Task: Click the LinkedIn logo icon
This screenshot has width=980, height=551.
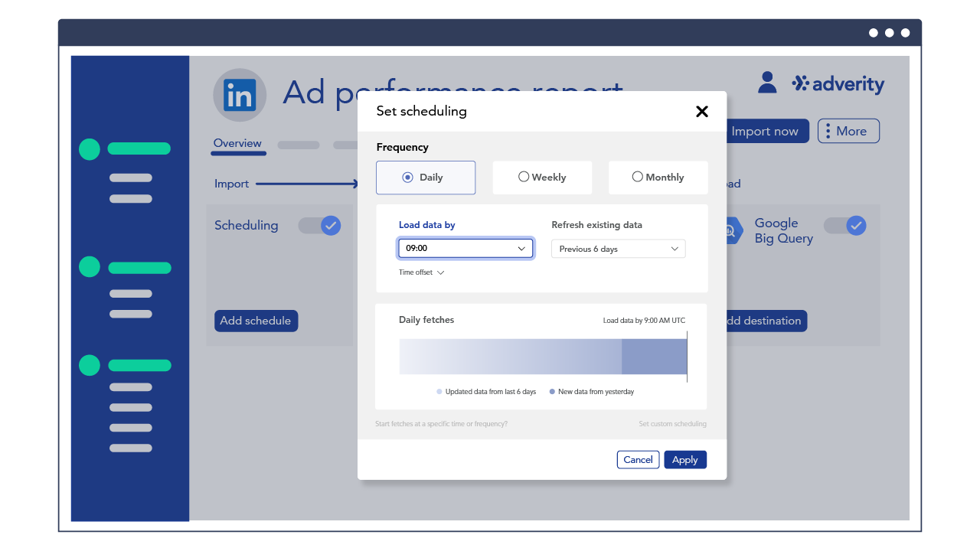Action: coord(240,96)
